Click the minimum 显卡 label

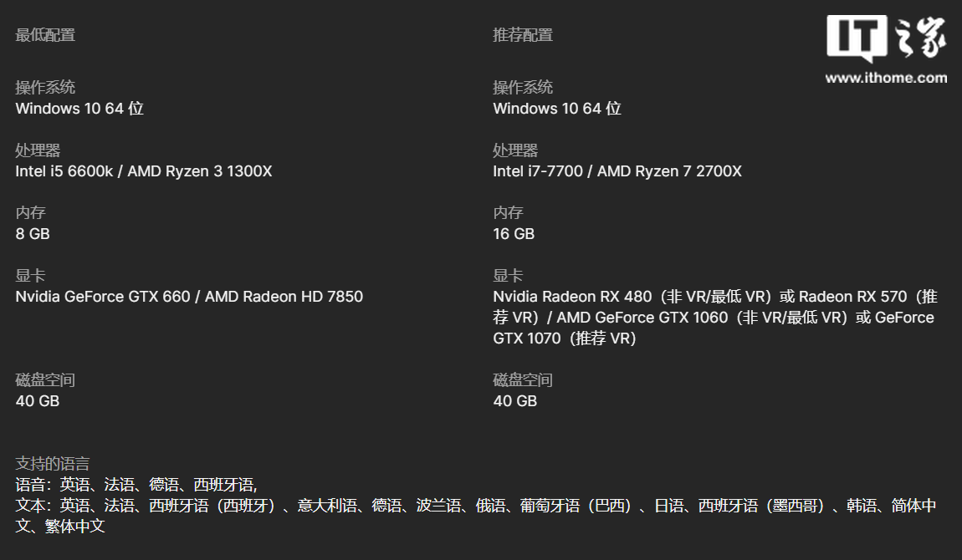[31, 275]
